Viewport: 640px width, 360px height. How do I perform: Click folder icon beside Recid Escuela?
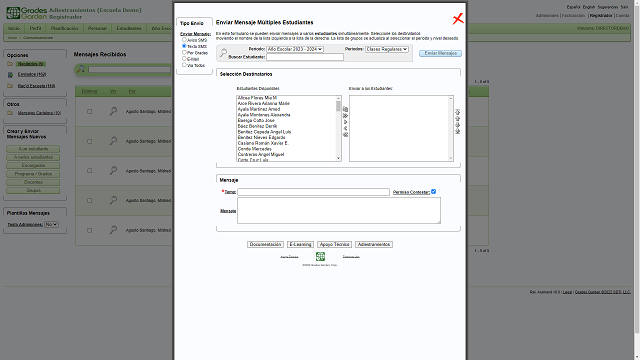10,86
